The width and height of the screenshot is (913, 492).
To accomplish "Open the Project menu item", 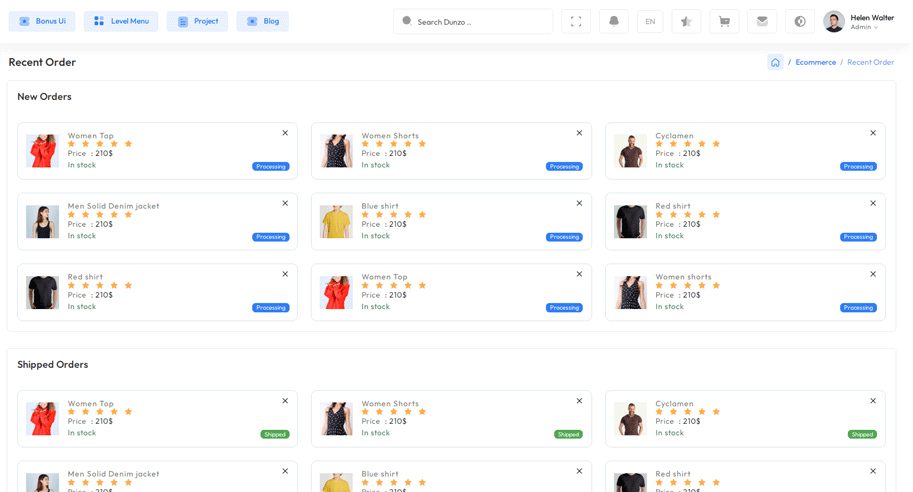I will (x=197, y=21).
